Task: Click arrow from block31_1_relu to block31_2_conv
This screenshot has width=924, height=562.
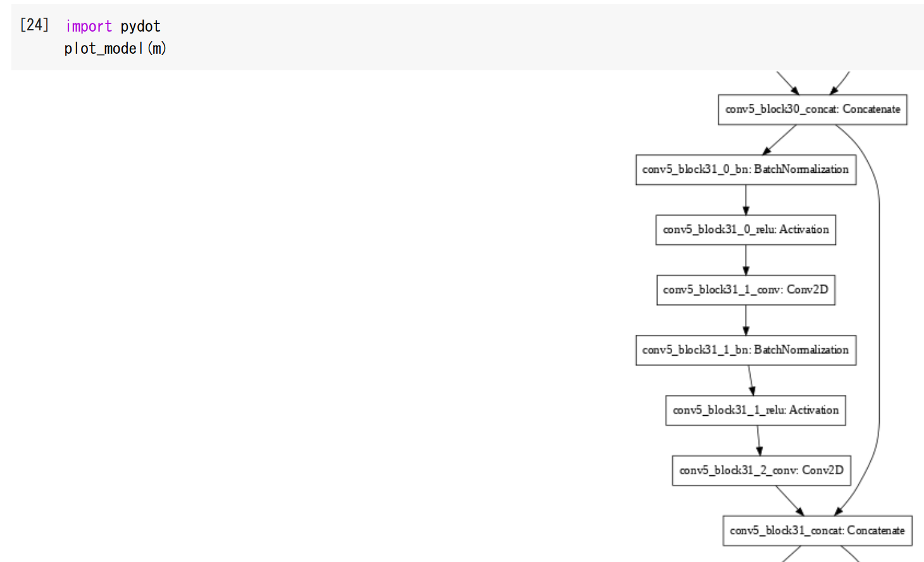Action: [759, 440]
